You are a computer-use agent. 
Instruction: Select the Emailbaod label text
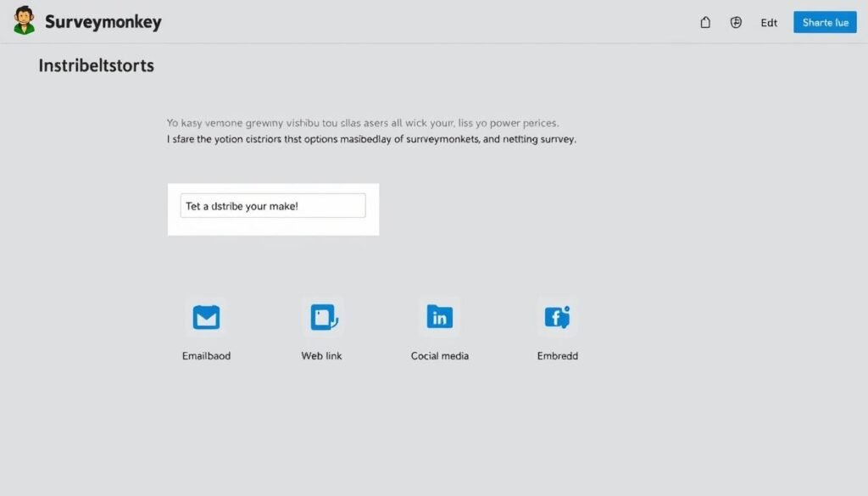[x=206, y=356]
